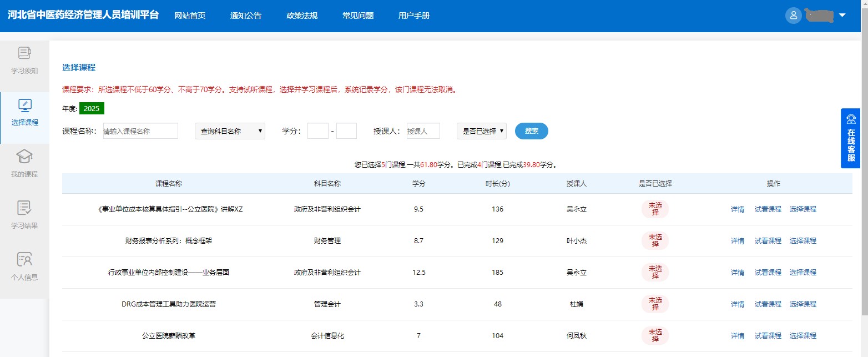Click the user avatar icon

click(793, 15)
